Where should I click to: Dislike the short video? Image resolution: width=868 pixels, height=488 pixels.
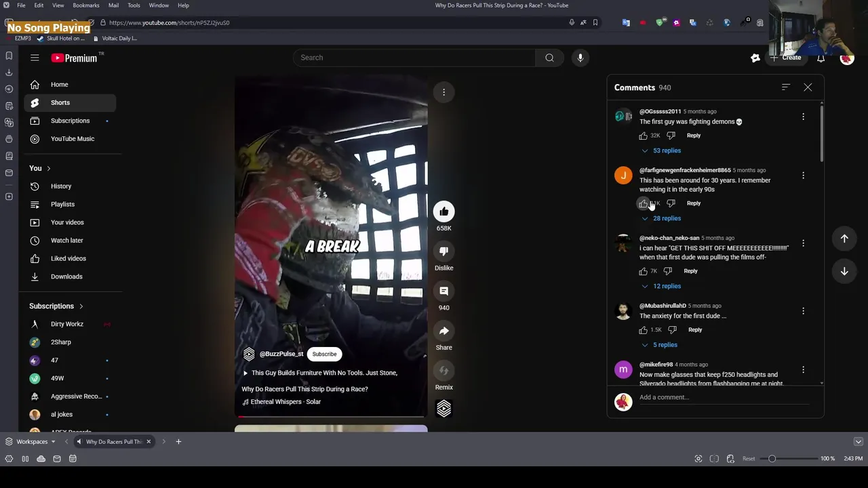pyautogui.click(x=443, y=251)
